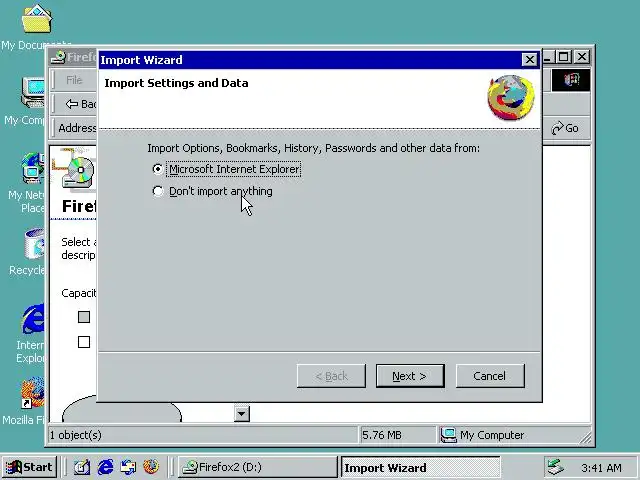Close the Import Wizard dialog
The image size is (640, 480).
point(529,60)
